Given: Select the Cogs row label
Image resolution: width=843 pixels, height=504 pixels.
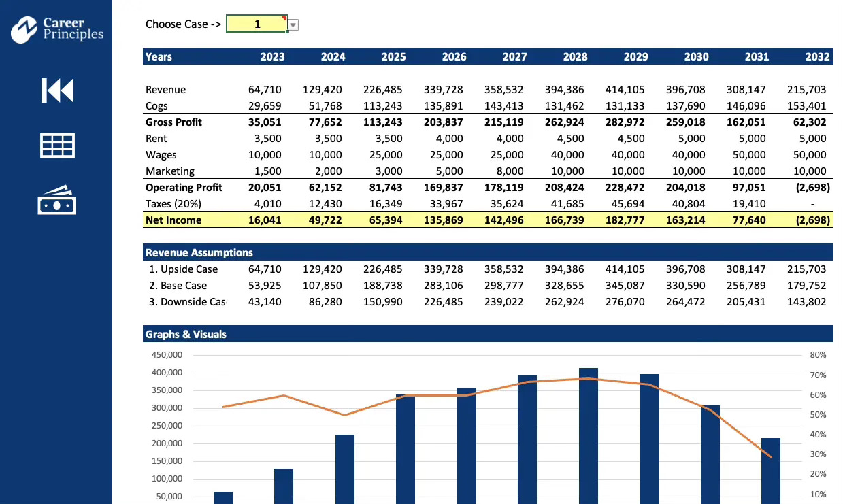Looking at the screenshot, I should pos(156,105).
